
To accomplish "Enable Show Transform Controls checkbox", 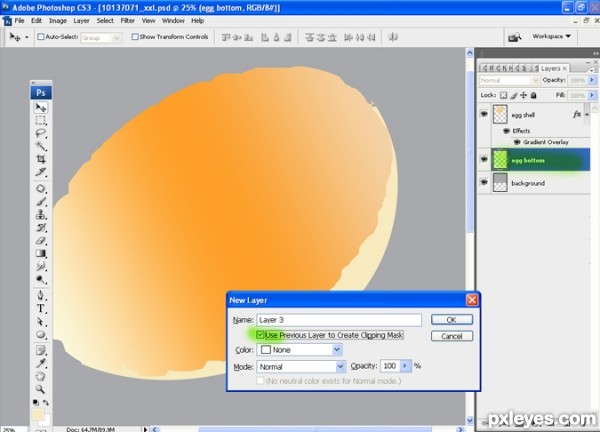I will pos(135,37).
